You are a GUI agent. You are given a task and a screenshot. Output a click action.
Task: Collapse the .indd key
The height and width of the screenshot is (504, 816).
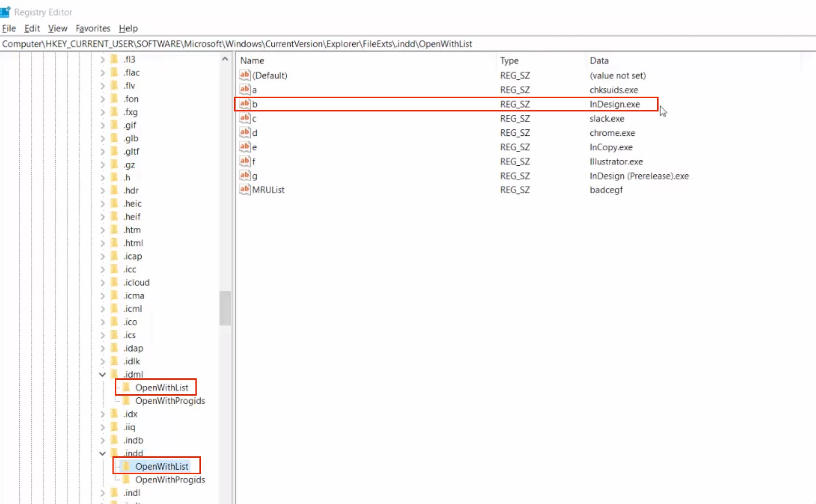click(x=102, y=453)
